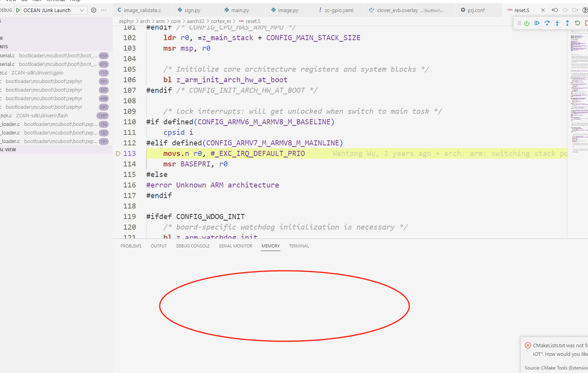The height and width of the screenshot is (373, 588).
Task: Grab the debug toolbar drag handle
Action: (519, 23)
